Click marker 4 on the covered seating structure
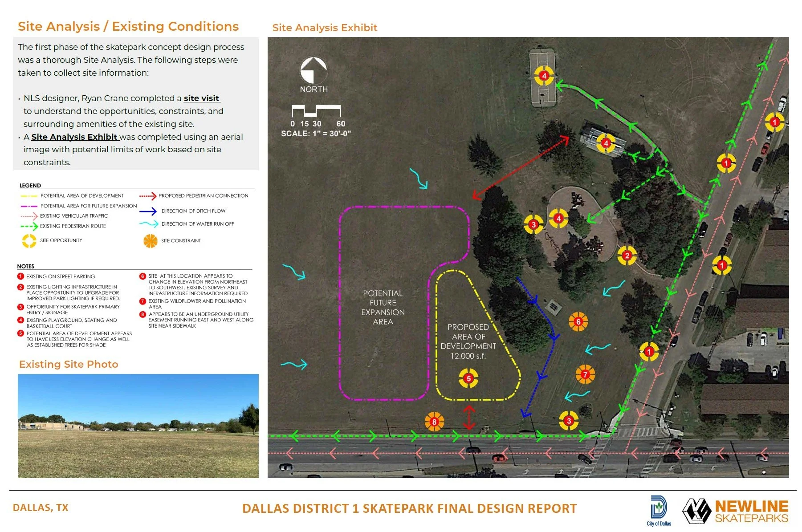This screenshot has height=532, width=802. pos(606,143)
